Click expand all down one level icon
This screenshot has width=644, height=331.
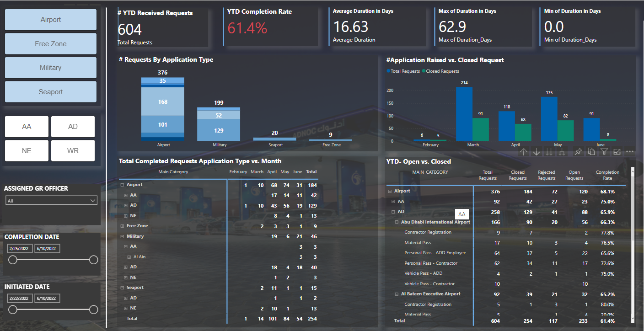(x=562, y=152)
